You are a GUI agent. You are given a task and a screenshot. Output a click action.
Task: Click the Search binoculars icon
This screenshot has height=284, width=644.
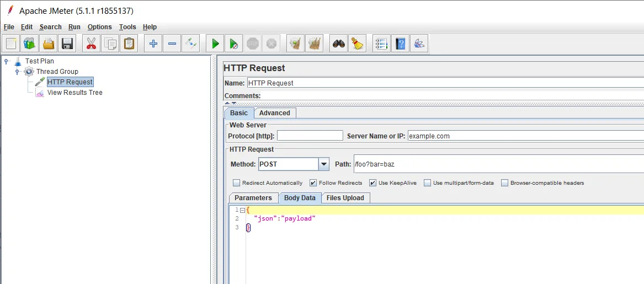338,43
